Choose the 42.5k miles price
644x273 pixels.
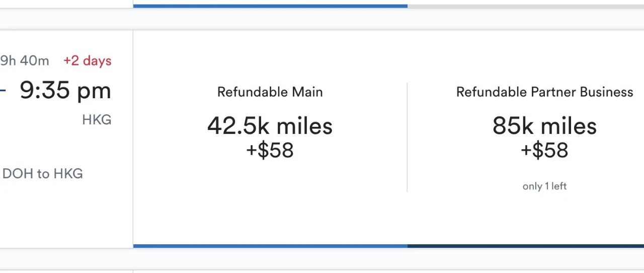pyautogui.click(x=270, y=126)
